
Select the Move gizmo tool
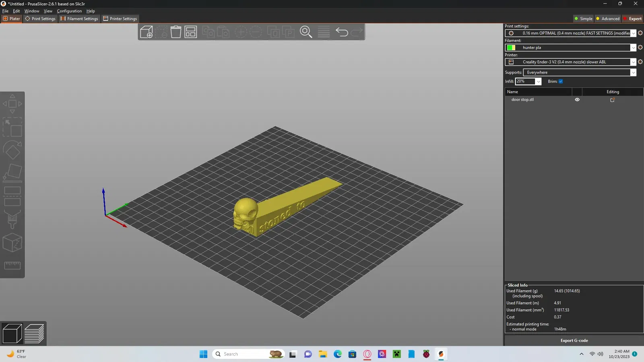coord(12,104)
